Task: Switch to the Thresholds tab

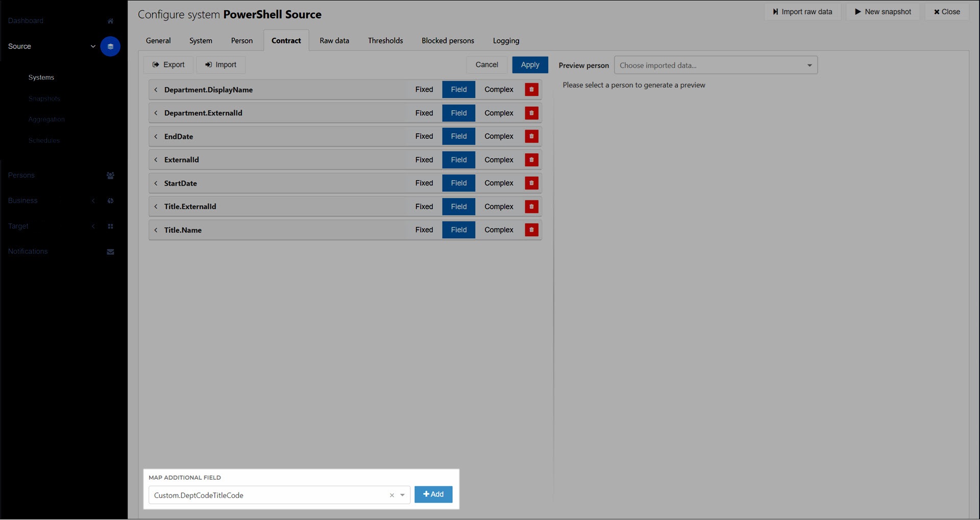Action: tap(385, 41)
